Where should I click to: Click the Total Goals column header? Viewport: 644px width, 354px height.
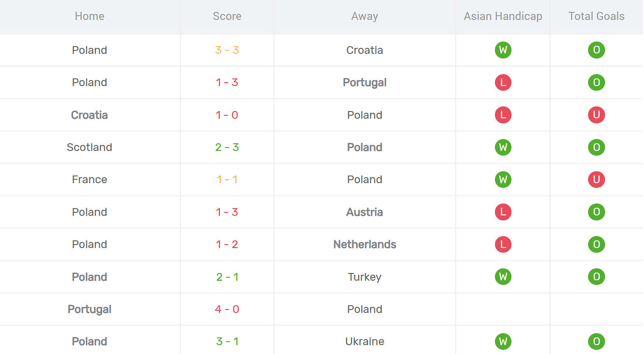tap(596, 16)
